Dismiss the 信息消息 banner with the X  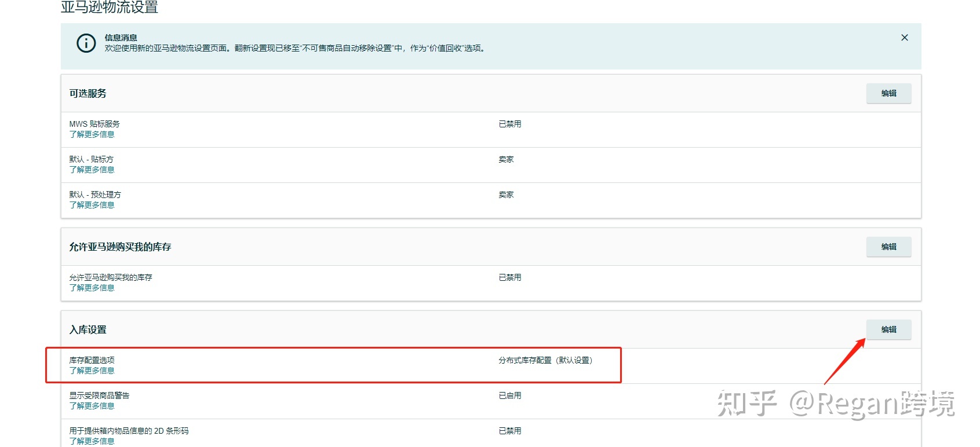tap(904, 38)
